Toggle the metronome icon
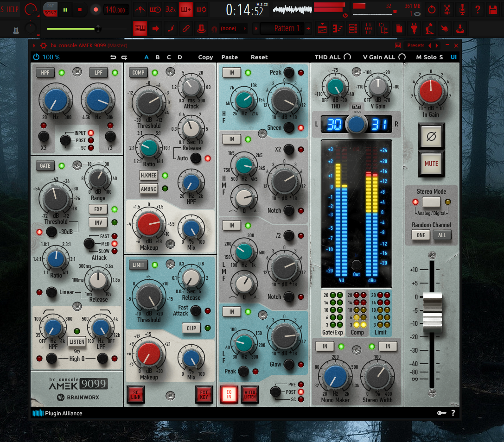This screenshot has height=442, width=504. pyautogui.click(x=140, y=10)
